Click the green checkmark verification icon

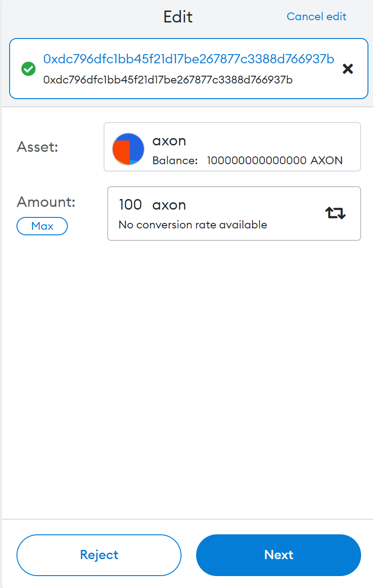(x=28, y=69)
